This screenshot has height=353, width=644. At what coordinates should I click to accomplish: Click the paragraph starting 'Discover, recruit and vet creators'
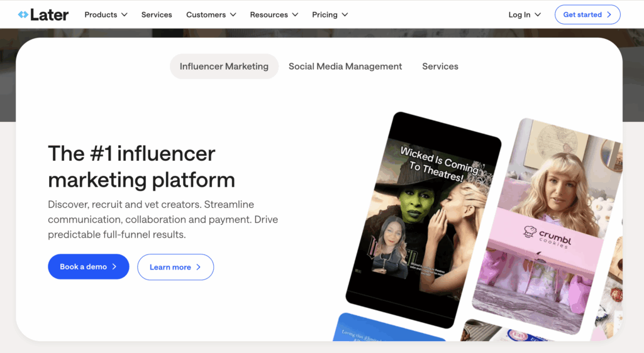coord(163,219)
